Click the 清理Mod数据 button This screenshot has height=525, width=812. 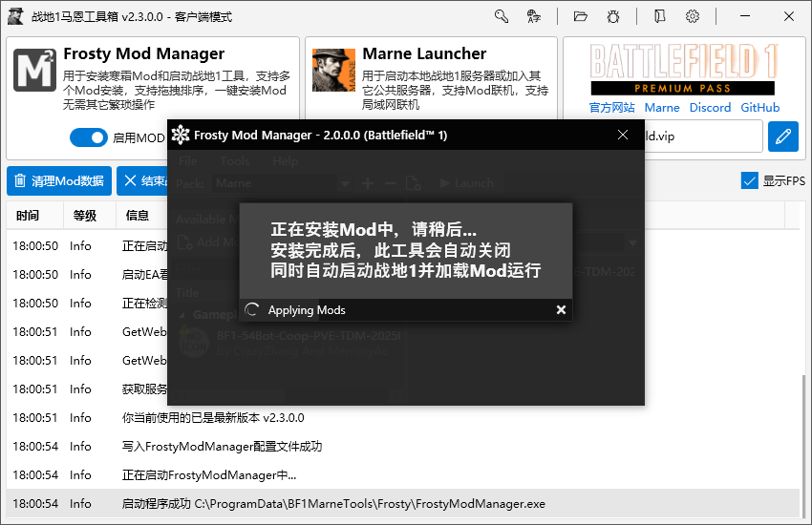pyautogui.click(x=59, y=180)
